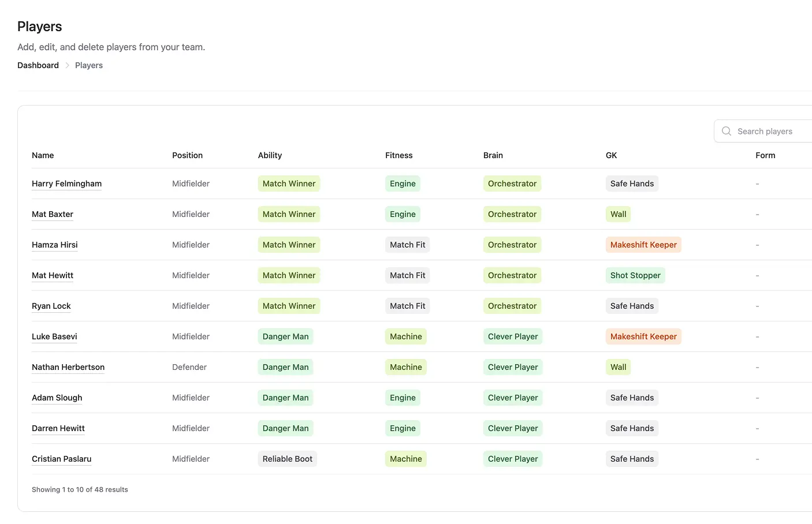Click the Shot Stopper badge for Mat Hewitt
812x524 pixels.
point(635,275)
